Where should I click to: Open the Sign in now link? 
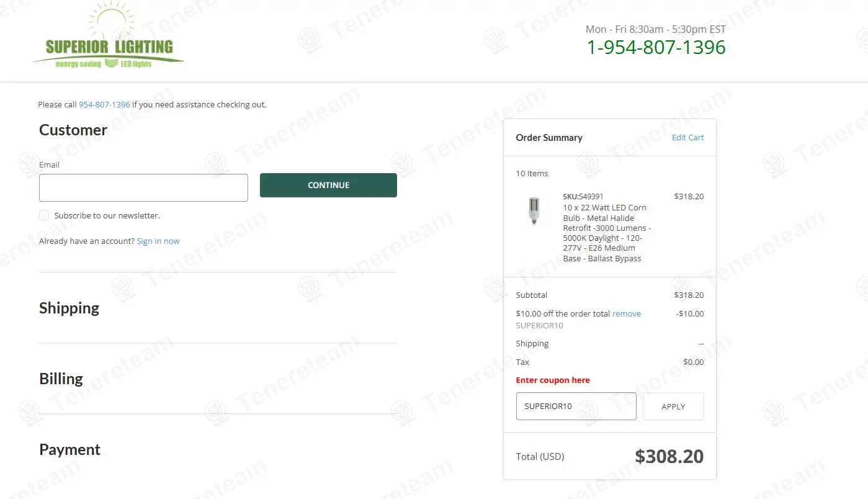click(158, 241)
